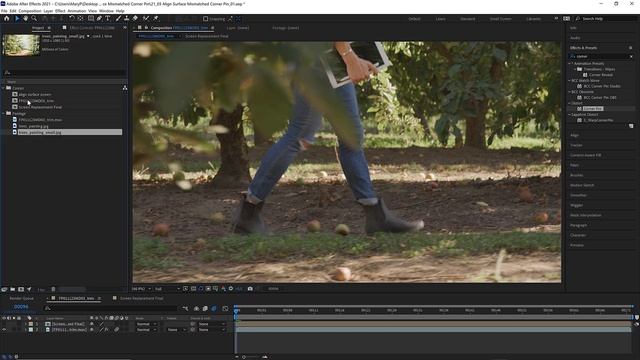640x360 pixels.
Task: Open the viewer magnification ratio dropdown
Action: (x=141, y=289)
